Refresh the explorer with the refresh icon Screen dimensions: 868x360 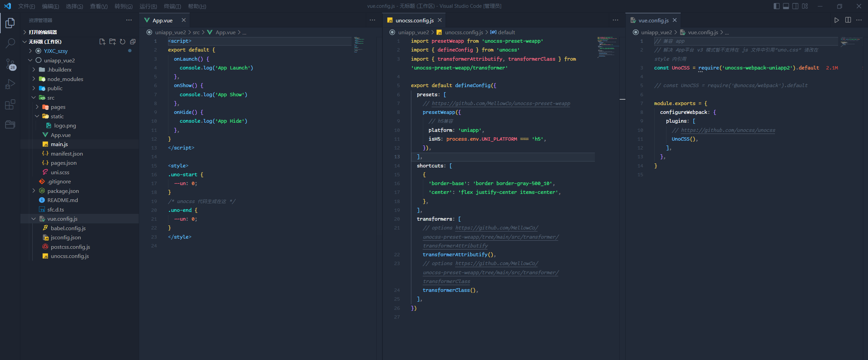(122, 42)
